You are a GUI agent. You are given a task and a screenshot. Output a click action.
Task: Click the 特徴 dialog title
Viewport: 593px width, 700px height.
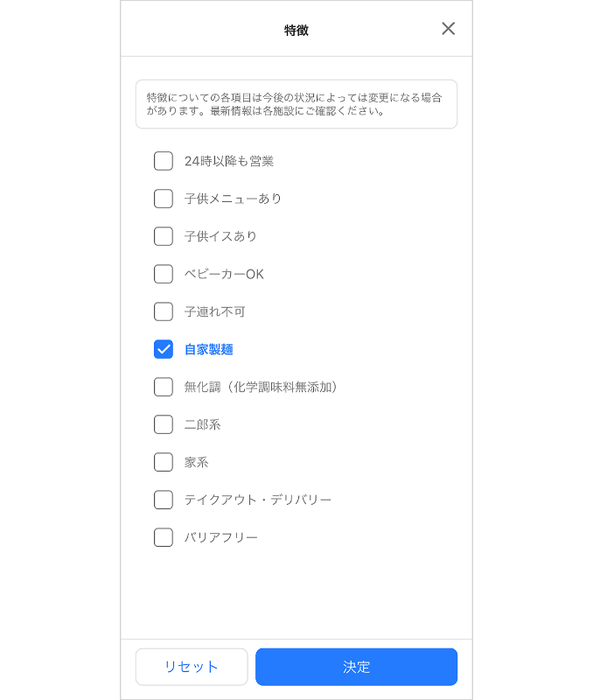296,27
